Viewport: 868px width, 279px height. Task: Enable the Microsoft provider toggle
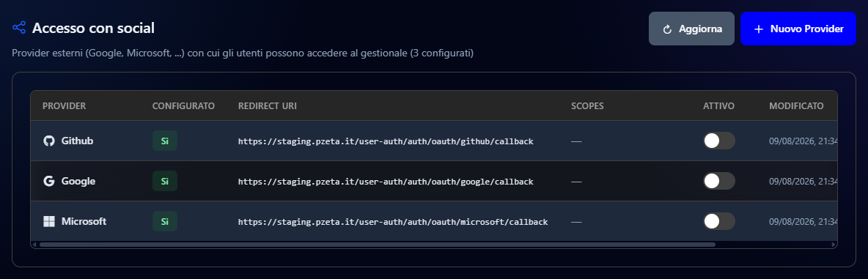(x=719, y=222)
